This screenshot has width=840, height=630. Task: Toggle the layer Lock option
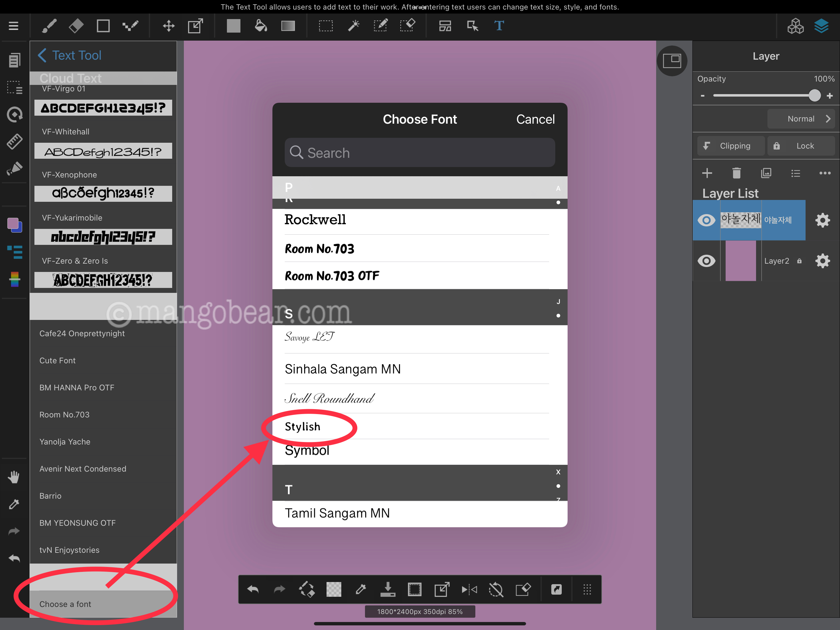[801, 146]
